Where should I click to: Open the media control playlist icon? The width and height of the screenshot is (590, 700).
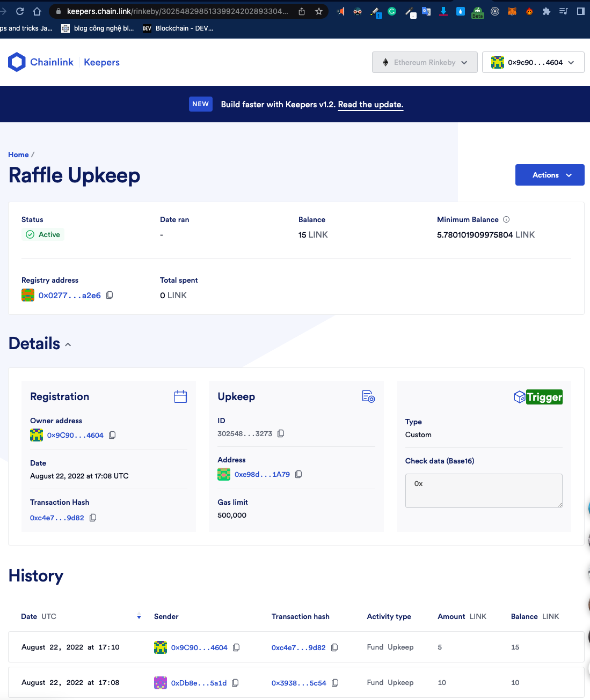coord(564,11)
